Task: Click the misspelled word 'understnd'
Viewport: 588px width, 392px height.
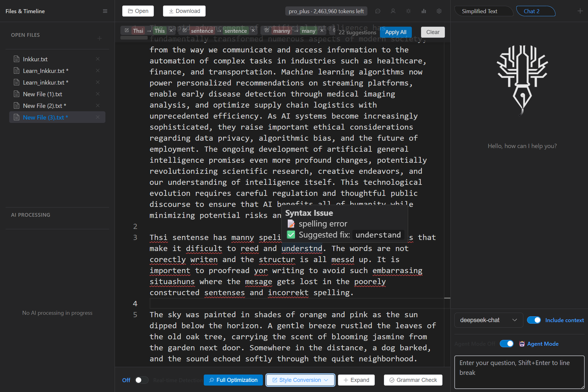Action: click(302, 248)
